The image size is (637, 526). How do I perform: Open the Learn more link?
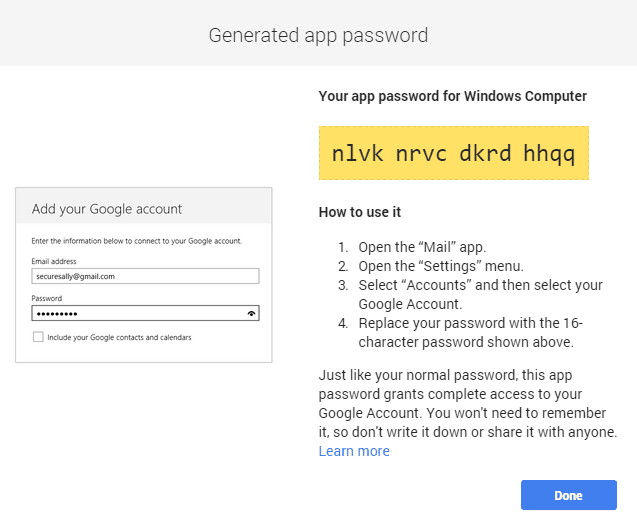[354, 451]
